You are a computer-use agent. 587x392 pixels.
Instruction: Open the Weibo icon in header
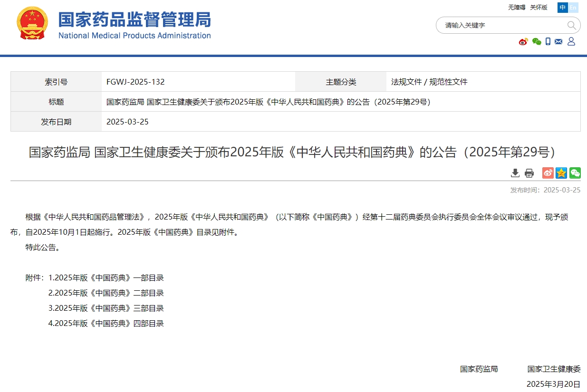tap(523, 42)
